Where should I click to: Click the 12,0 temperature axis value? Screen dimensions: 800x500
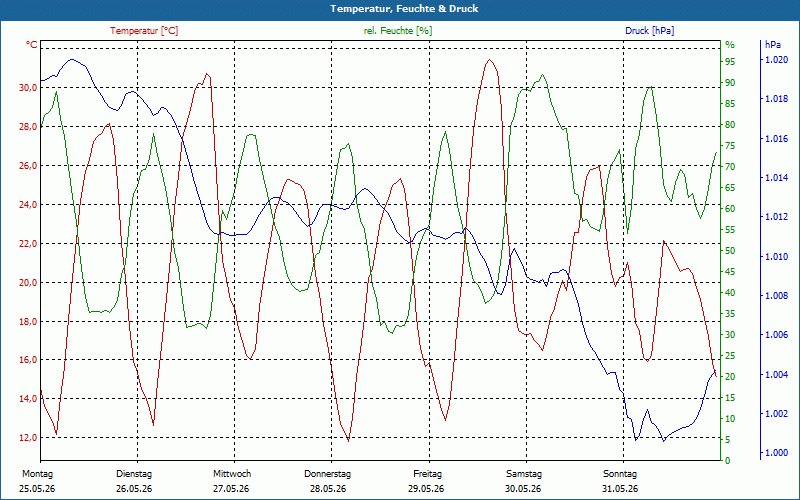[x=28, y=438]
